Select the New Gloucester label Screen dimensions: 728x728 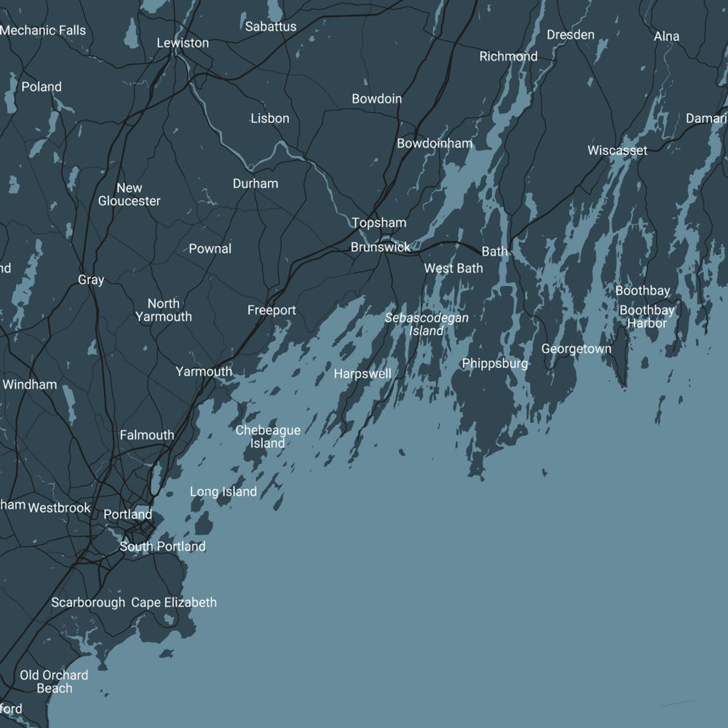click(130, 194)
